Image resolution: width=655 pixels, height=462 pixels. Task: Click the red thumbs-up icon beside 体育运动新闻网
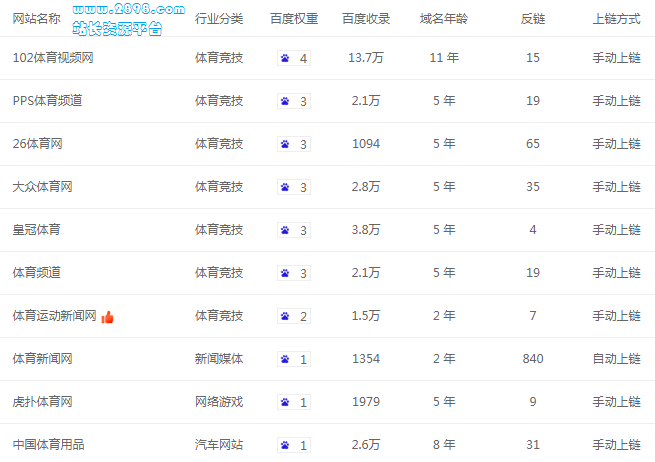107,317
